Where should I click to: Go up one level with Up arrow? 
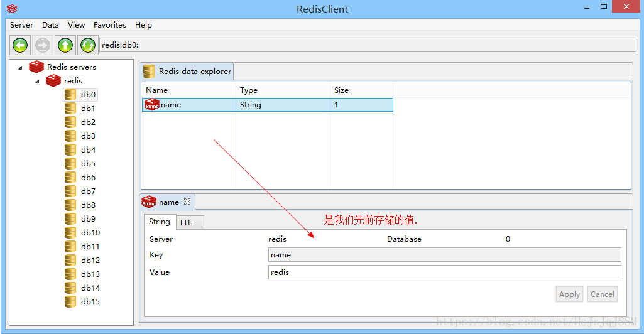coord(65,45)
